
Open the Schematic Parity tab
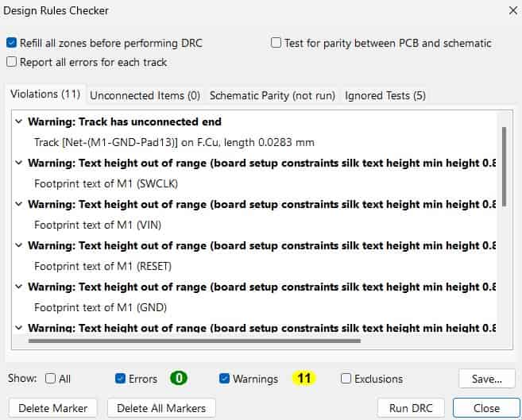point(272,95)
